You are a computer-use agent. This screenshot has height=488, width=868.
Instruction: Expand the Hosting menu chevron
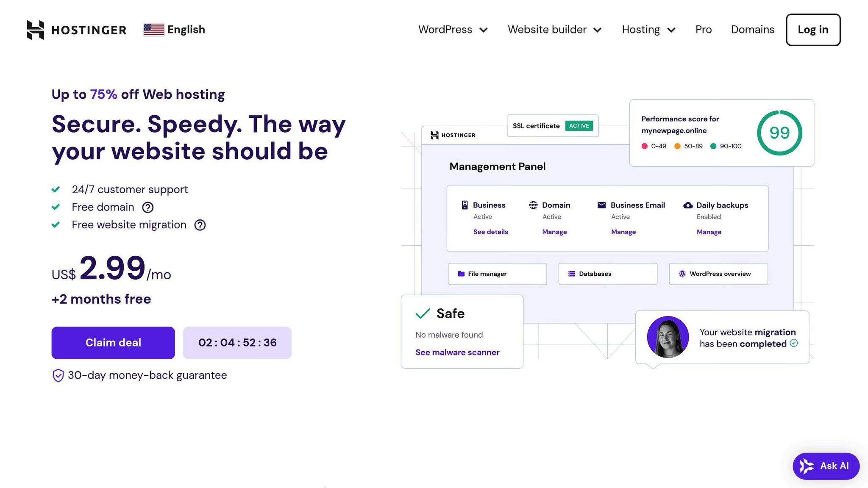coord(671,30)
